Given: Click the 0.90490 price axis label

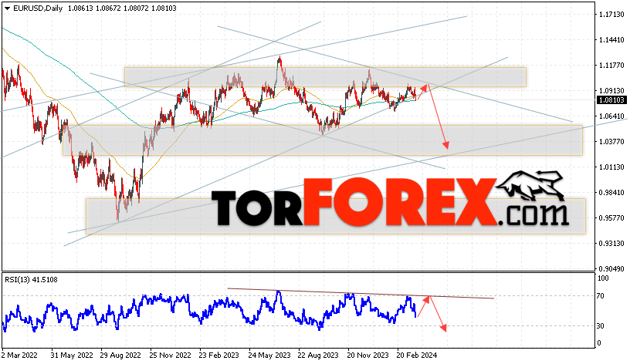Looking at the screenshot, I should pos(611,268).
